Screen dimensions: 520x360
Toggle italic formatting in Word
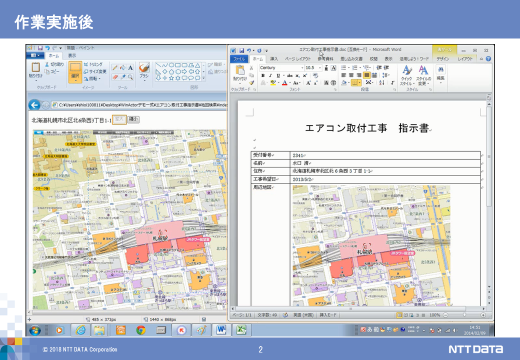point(270,76)
